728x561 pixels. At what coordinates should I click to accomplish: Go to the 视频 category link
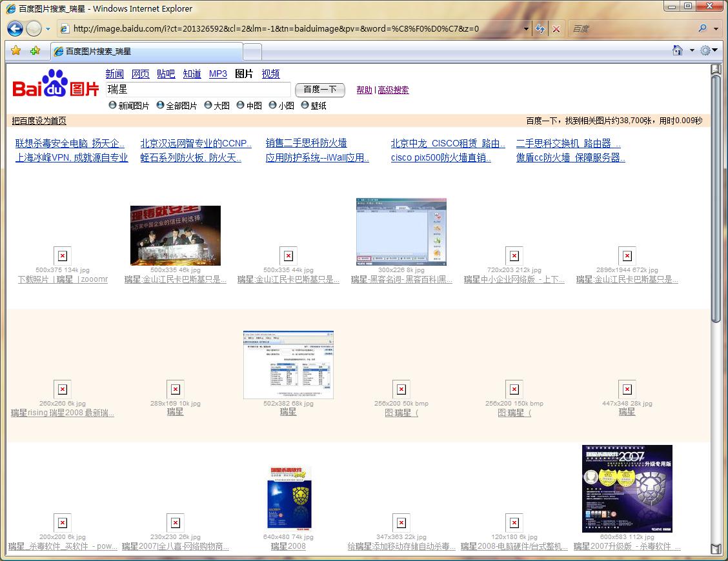tap(270, 74)
